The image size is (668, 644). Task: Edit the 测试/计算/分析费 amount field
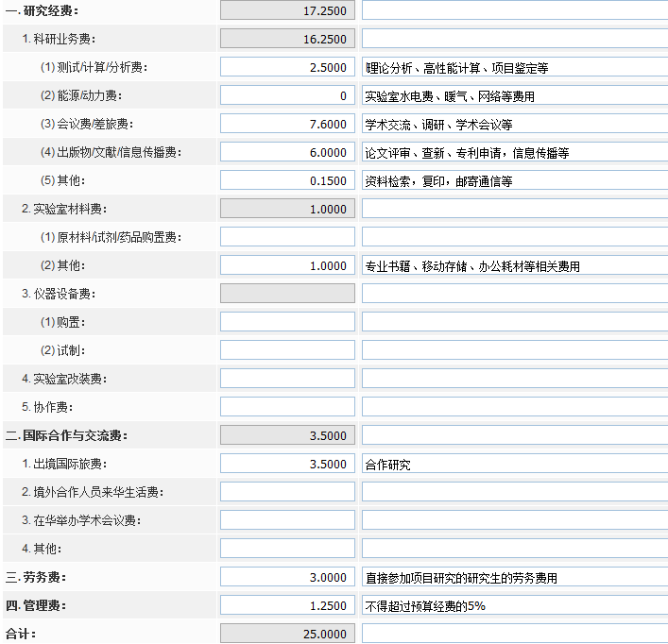287,67
